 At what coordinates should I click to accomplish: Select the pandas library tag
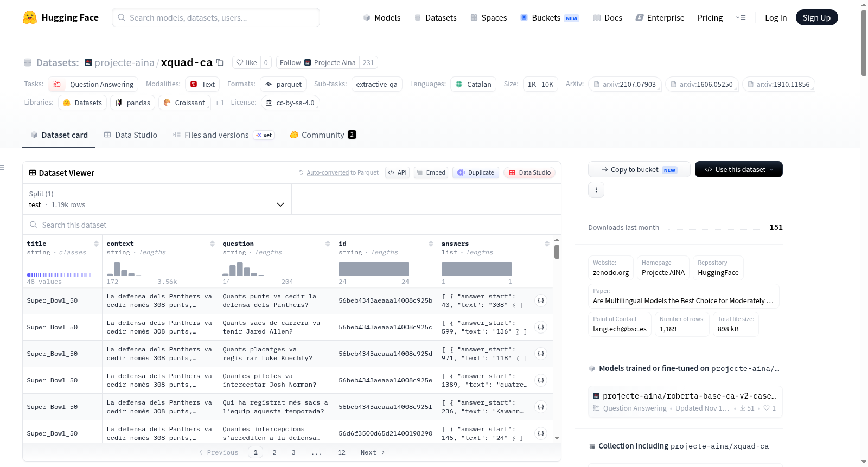click(132, 103)
